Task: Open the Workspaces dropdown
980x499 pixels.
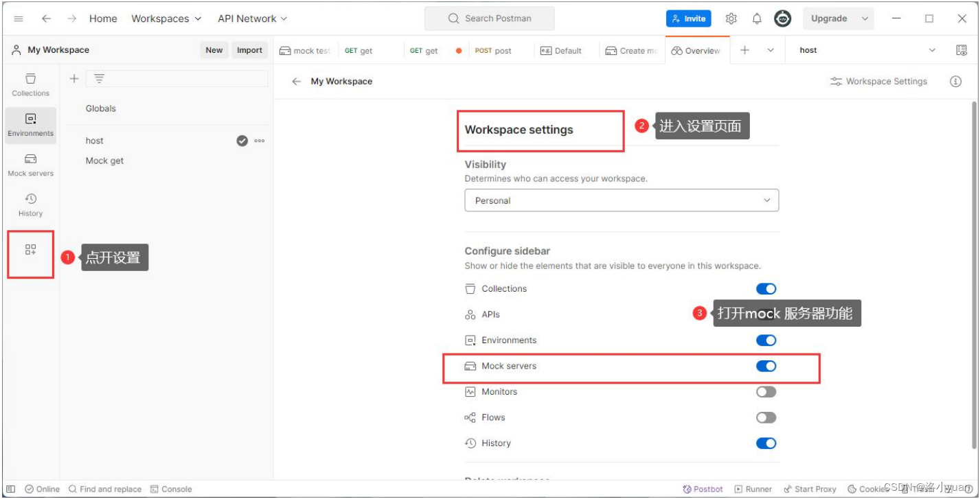Action: point(166,19)
